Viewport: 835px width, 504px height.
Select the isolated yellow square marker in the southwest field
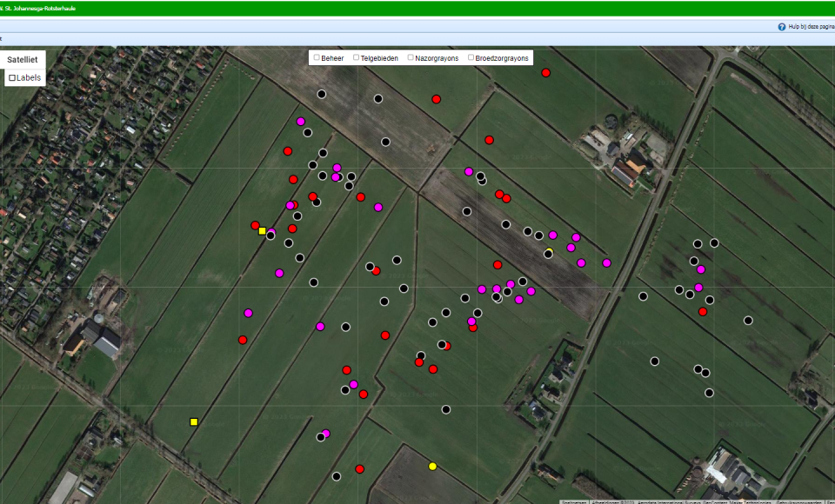(194, 422)
